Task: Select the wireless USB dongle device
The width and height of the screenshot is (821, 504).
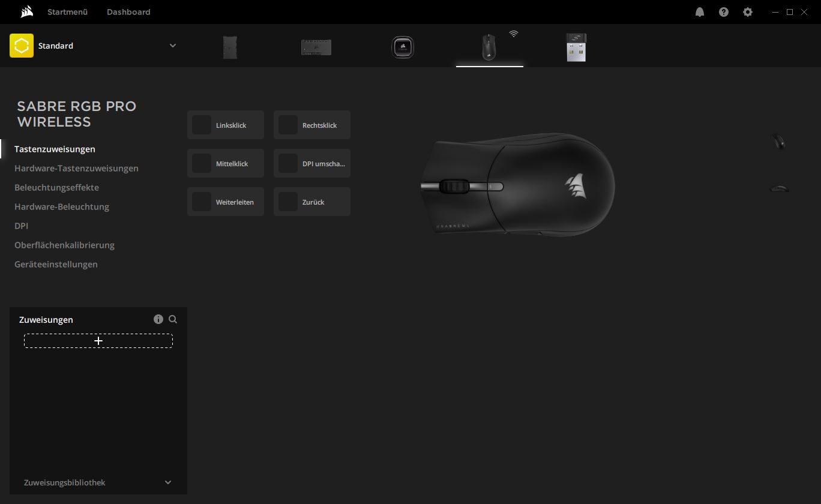Action: [x=576, y=47]
